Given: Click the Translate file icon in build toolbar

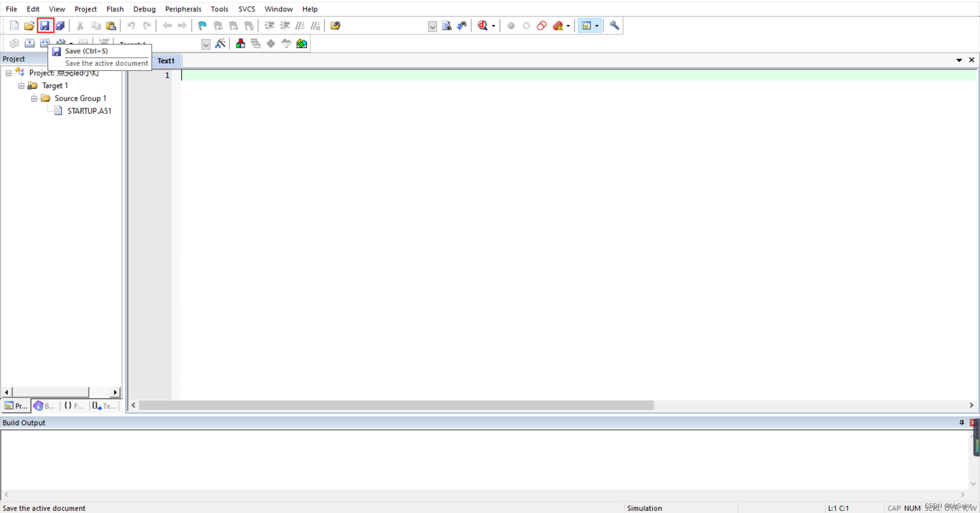Looking at the screenshot, I should pyautogui.click(x=14, y=43).
